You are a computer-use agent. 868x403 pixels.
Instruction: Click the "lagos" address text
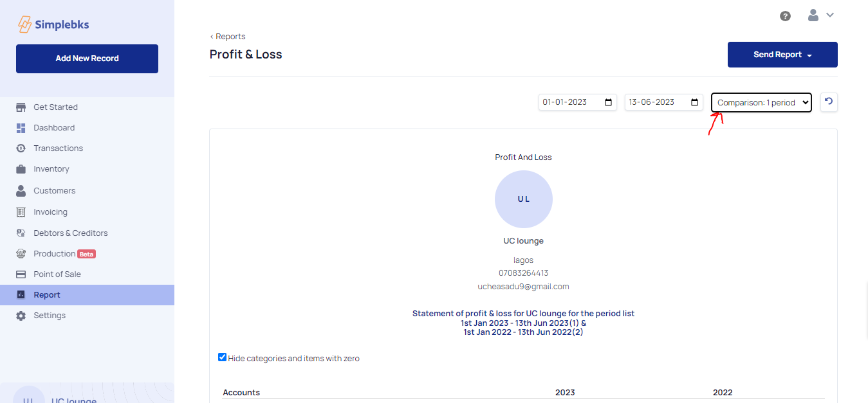point(524,260)
